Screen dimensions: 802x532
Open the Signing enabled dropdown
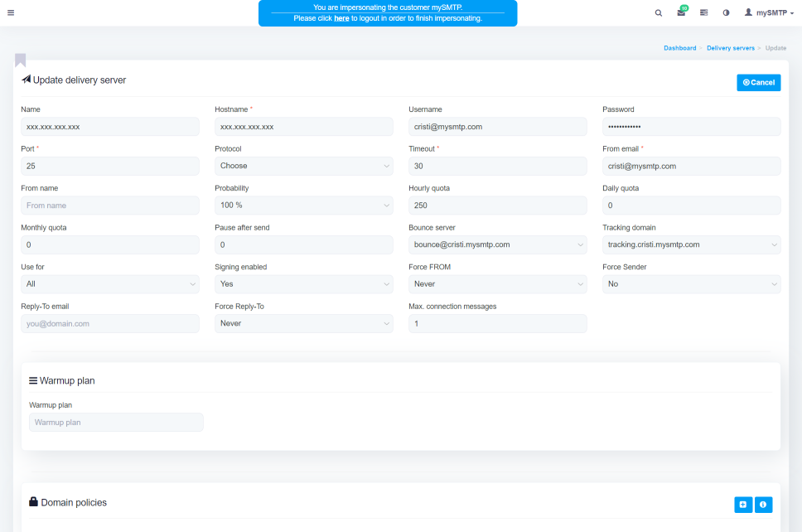(x=303, y=284)
